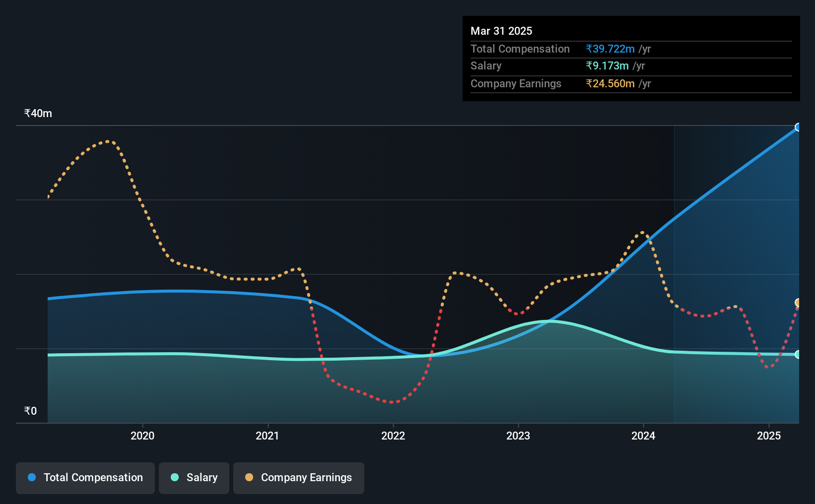Click the Mar 31 2025 tooltip date
The height and width of the screenshot is (504, 815).
tap(501, 31)
